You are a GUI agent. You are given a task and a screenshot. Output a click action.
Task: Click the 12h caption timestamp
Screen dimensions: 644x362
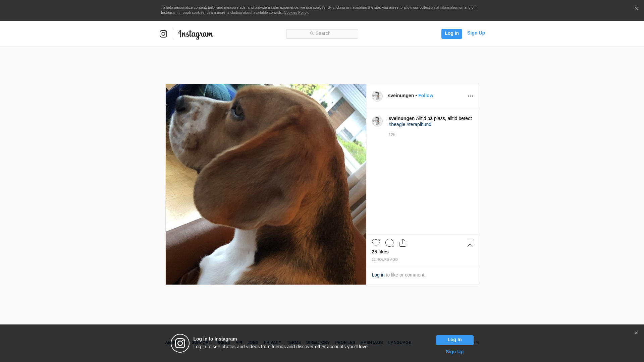pyautogui.click(x=392, y=135)
